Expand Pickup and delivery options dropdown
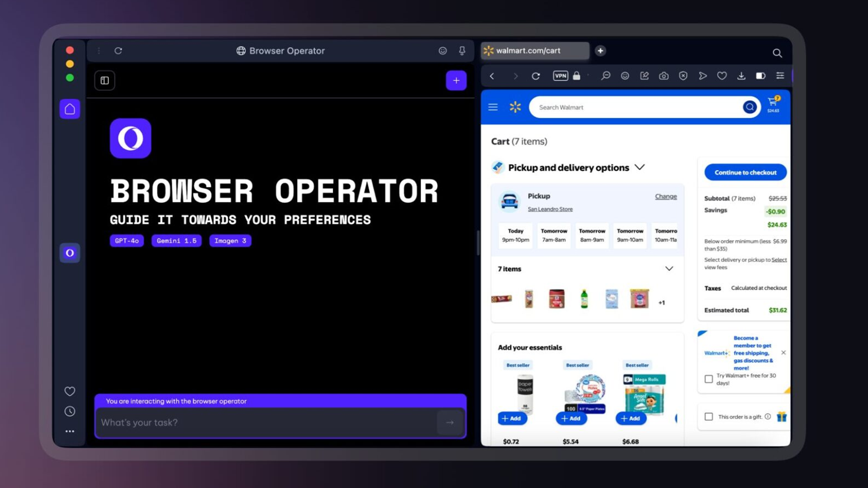 pyautogui.click(x=640, y=168)
